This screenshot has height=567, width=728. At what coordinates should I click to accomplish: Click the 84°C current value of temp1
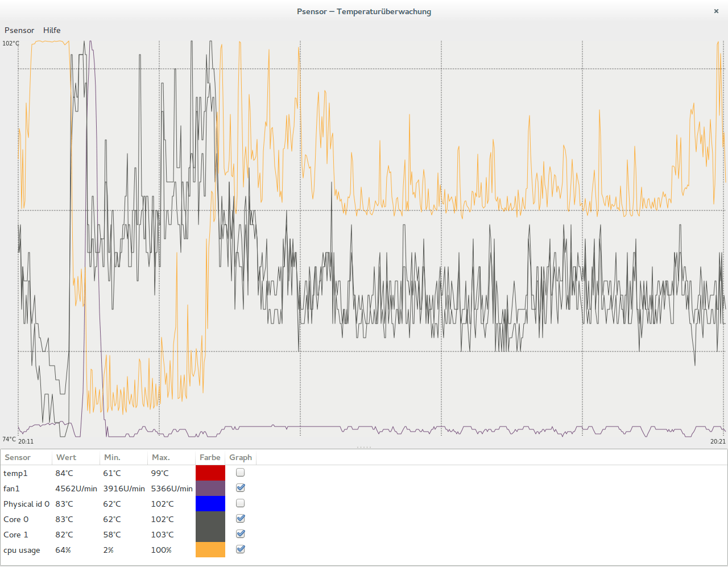(x=64, y=473)
